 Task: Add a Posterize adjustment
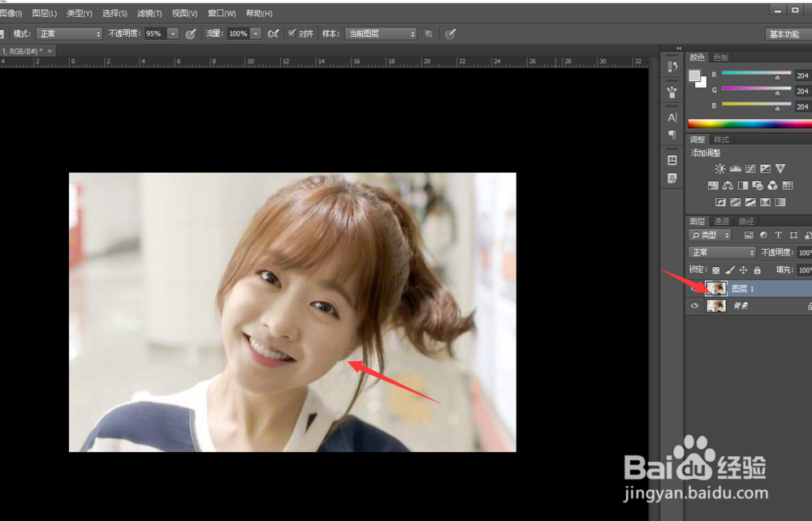pyautogui.click(x=736, y=202)
